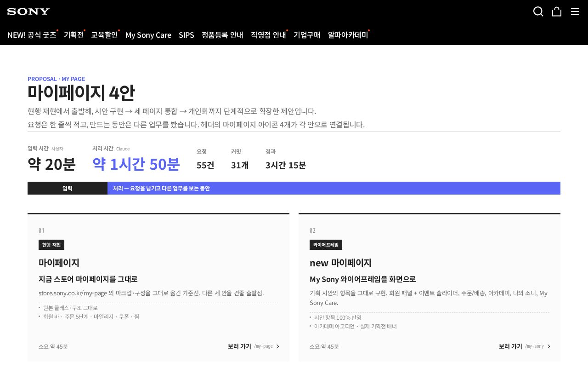Click the 현행 재현 badge
The image size is (588, 368).
pos(51,245)
